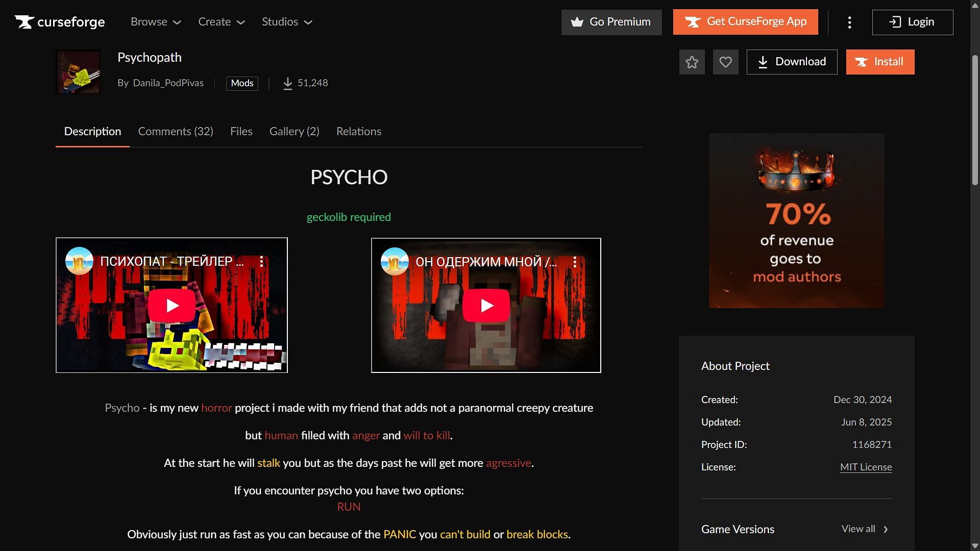Open the MIT License link

click(x=866, y=467)
